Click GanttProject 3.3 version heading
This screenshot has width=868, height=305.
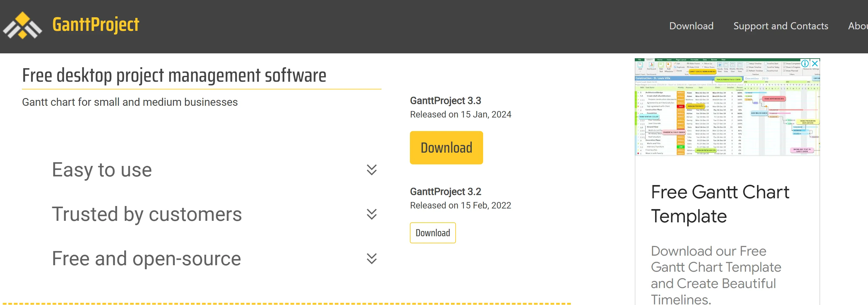coord(445,101)
